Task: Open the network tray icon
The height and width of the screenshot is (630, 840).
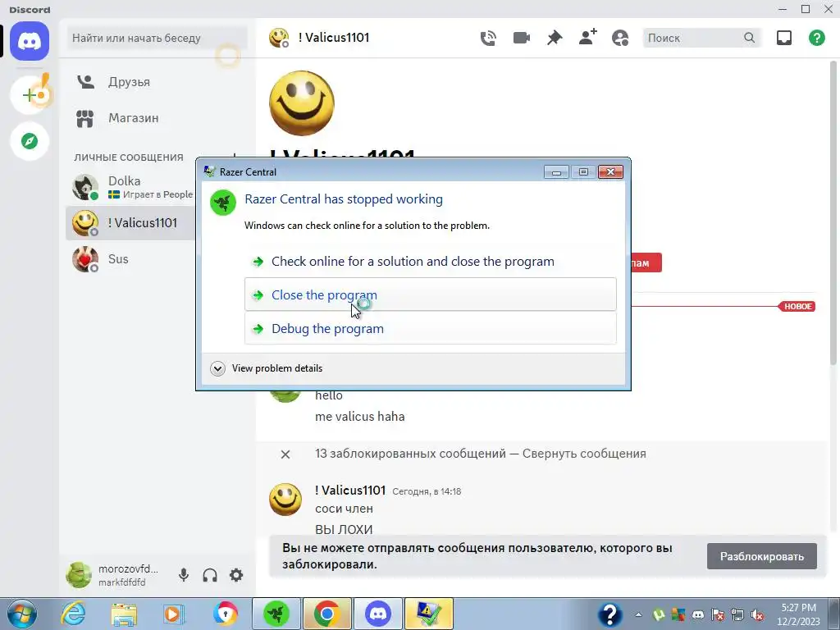Action: point(737,615)
